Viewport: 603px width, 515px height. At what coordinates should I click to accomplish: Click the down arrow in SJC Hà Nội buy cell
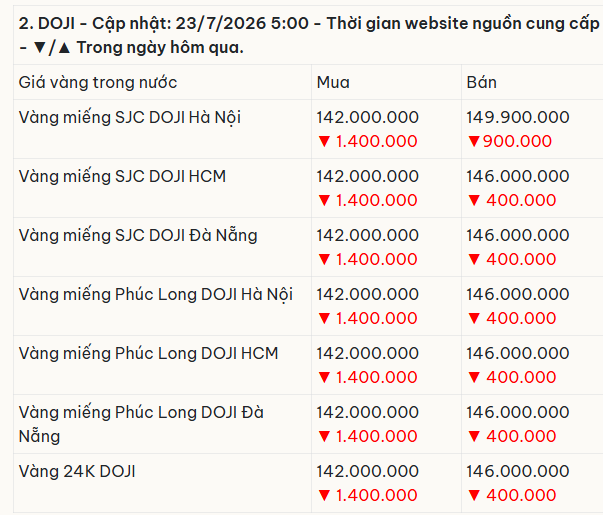click(x=324, y=142)
